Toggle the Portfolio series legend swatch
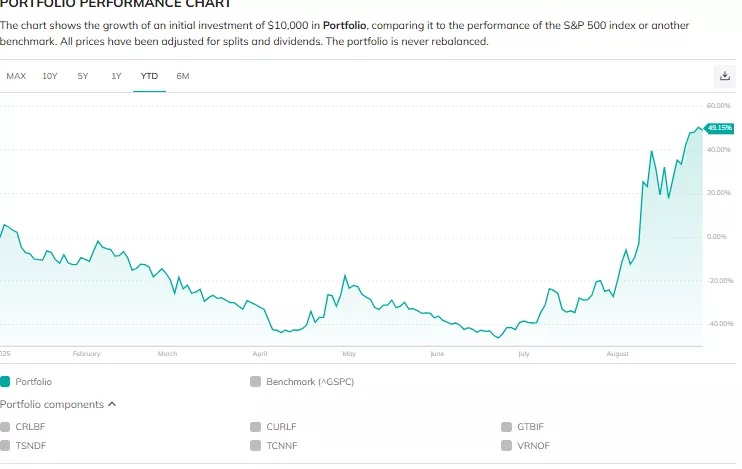 click(x=5, y=381)
